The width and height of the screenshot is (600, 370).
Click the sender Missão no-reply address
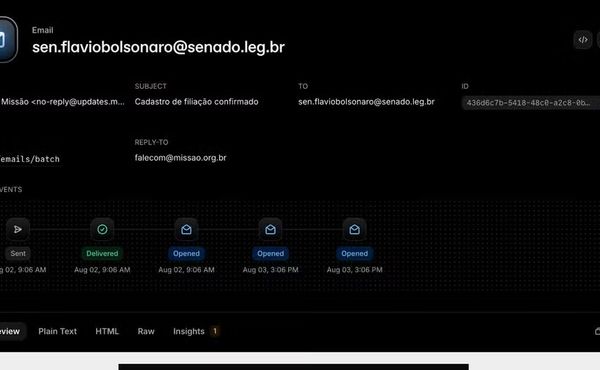(62, 102)
